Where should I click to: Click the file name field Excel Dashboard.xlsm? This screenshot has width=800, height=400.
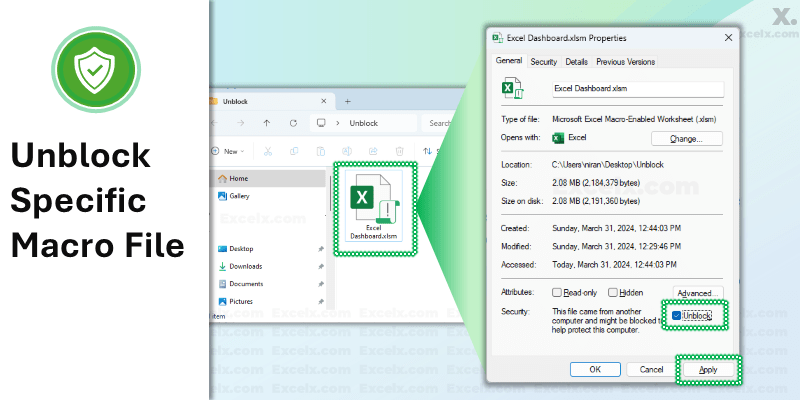pos(638,89)
